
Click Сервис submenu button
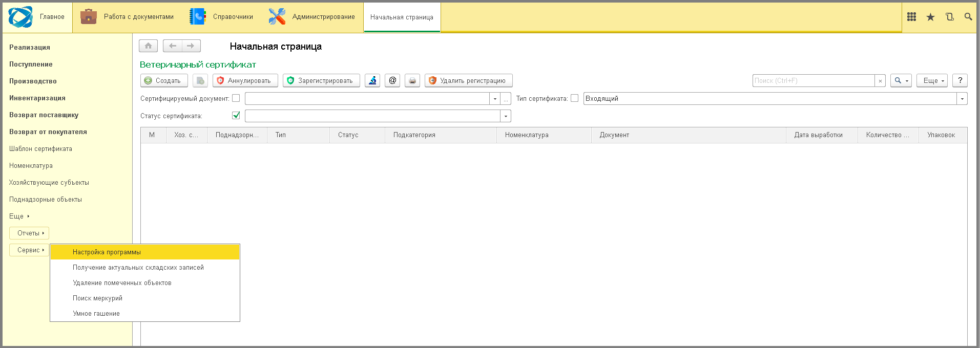(29, 250)
